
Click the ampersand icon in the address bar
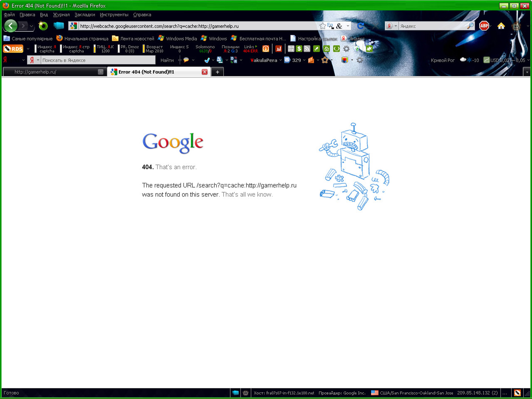pyautogui.click(x=339, y=26)
